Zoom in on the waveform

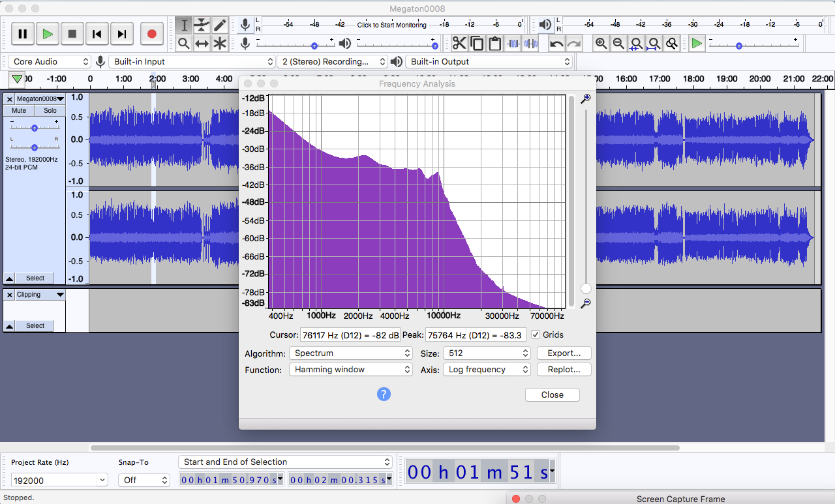(601, 44)
